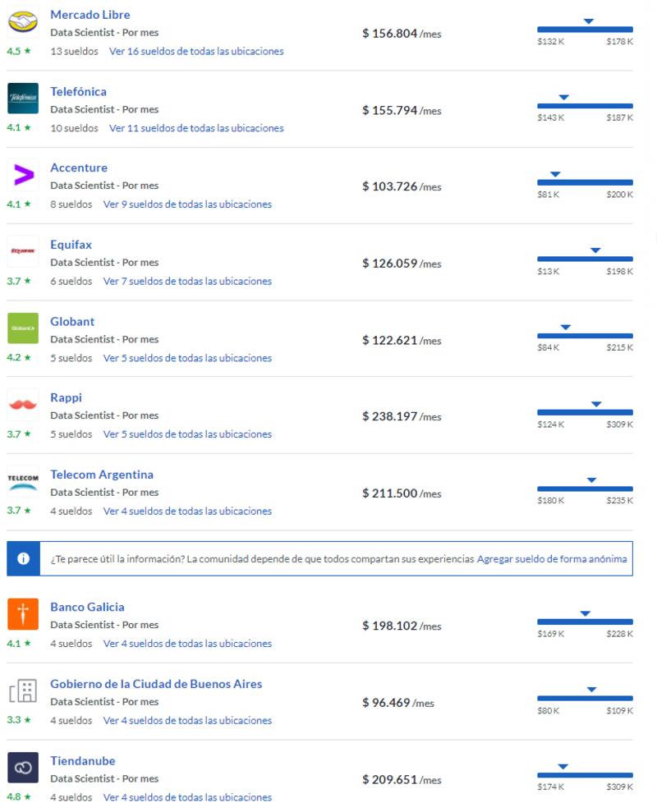Click Accenture's salary range marker
The height and width of the screenshot is (812, 657).
554,174
